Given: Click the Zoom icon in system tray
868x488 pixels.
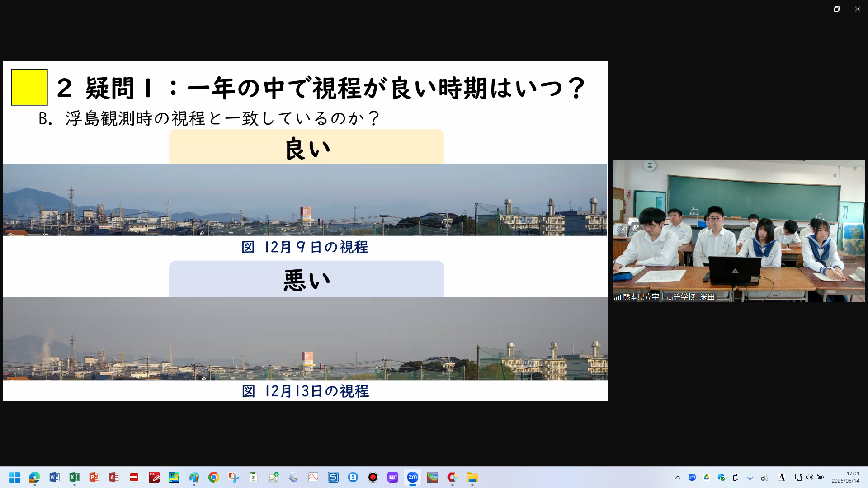Looking at the screenshot, I should 692,477.
